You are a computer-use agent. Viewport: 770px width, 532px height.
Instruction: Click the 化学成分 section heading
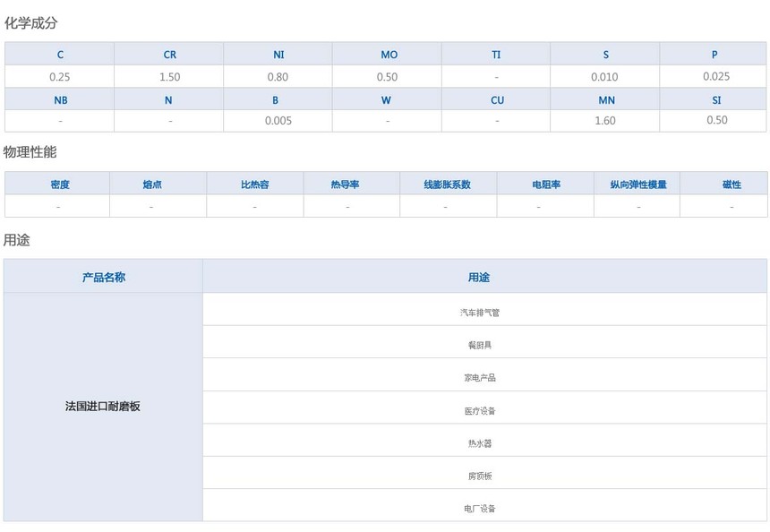[30, 23]
